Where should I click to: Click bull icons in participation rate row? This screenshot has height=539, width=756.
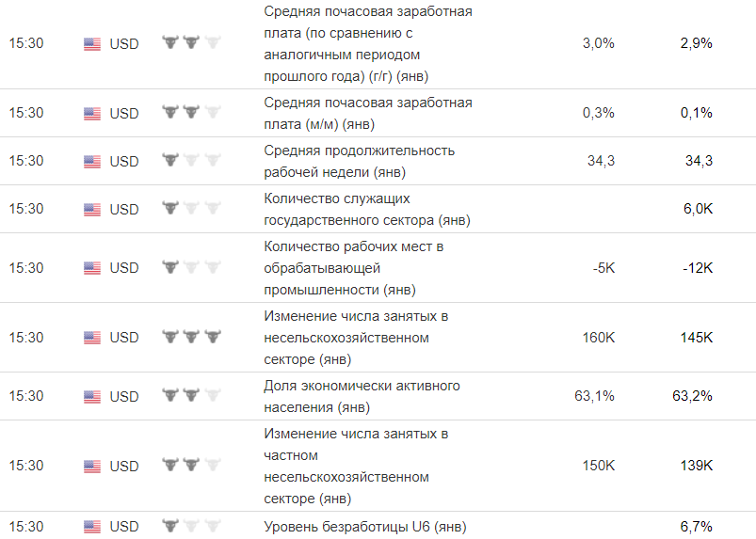point(191,395)
